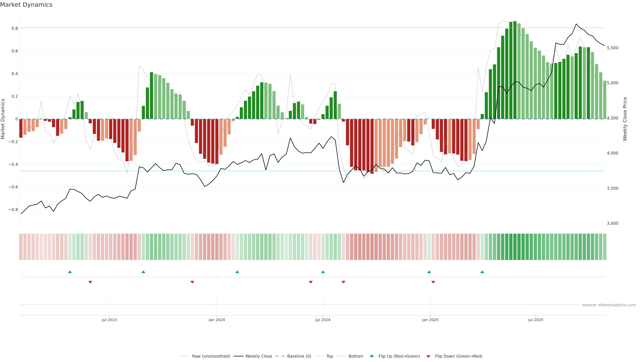Click the Market Dynamics chart title
644x362 pixels.
[26, 5]
